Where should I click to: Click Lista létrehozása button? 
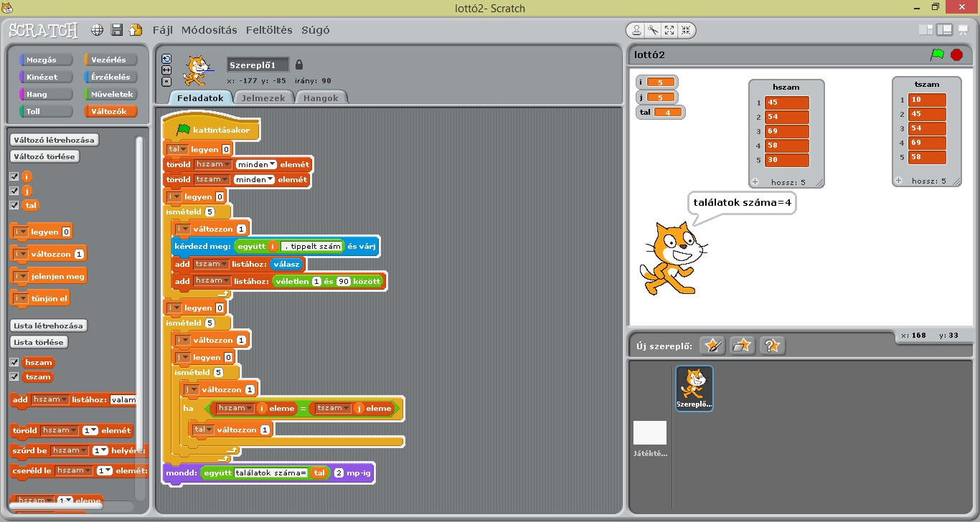coord(49,326)
